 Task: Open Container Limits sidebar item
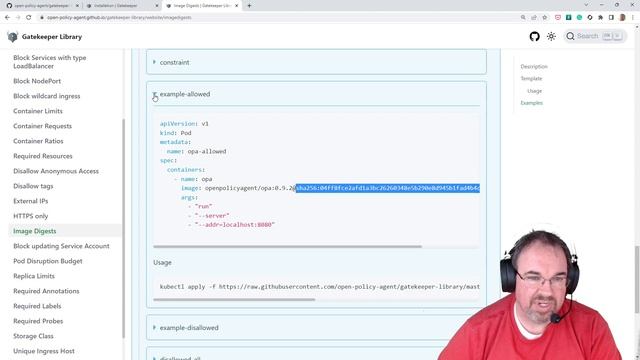[x=38, y=111]
